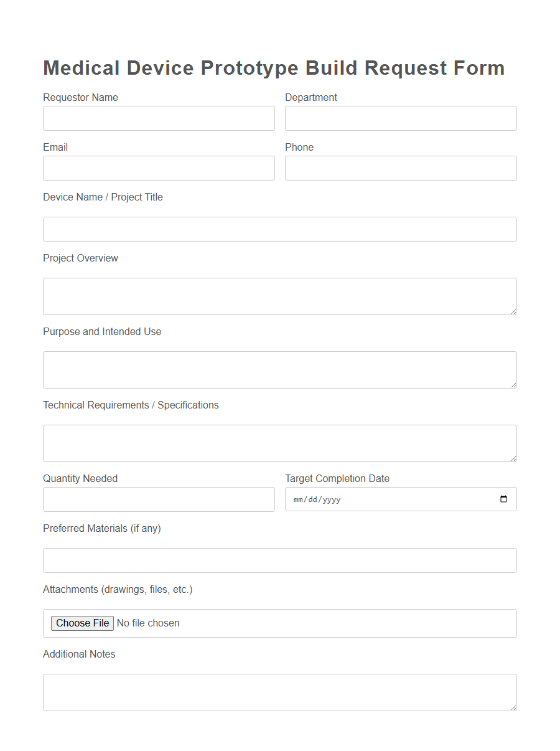Click the resize grip of Additional Notes box
Screen dimensions: 560x751
(514, 708)
